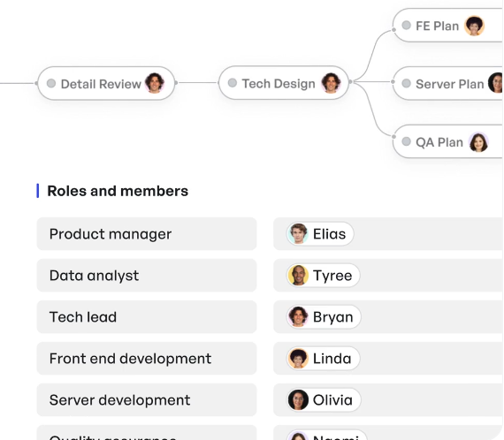Screen dimensions: 504x440
Task: Select the Front end development role cell
Action: (147, 359)
